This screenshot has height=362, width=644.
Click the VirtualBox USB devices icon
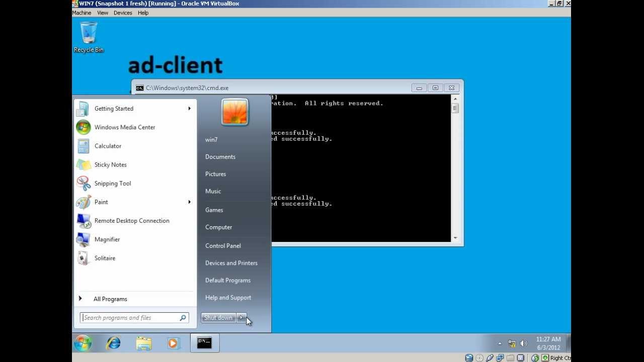490,358
